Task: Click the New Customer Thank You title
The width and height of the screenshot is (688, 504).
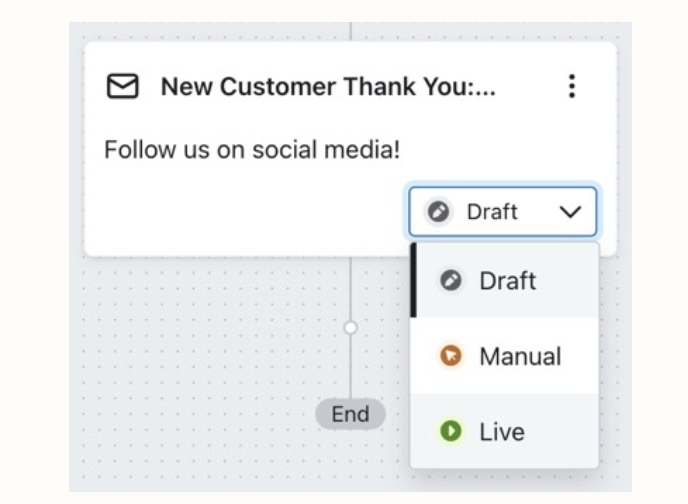Action: pos(328,87)
